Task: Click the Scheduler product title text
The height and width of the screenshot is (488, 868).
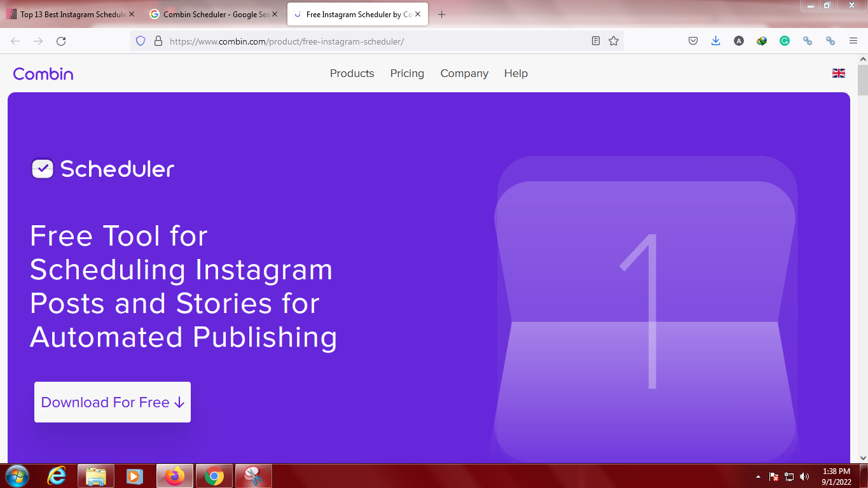Action: (117, 169)
